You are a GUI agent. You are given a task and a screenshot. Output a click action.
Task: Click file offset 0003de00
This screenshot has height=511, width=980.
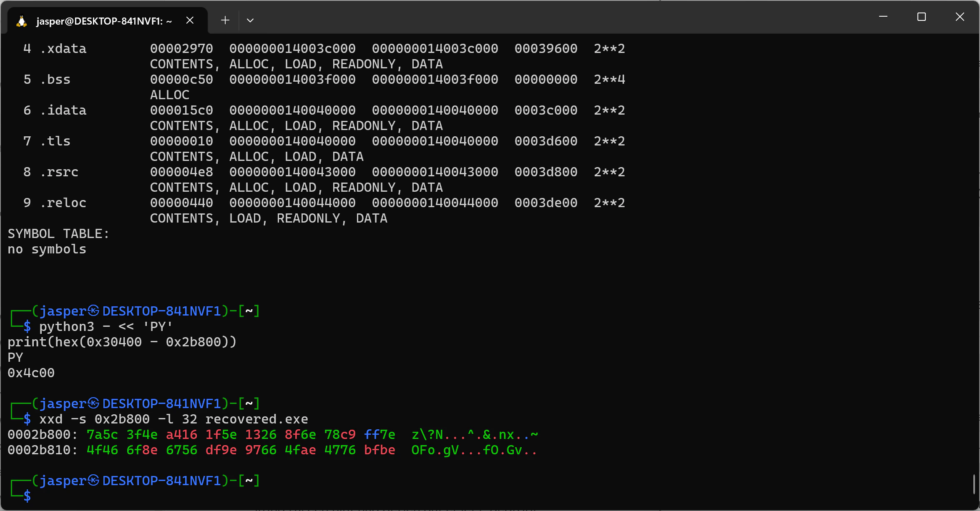(546, 203)
